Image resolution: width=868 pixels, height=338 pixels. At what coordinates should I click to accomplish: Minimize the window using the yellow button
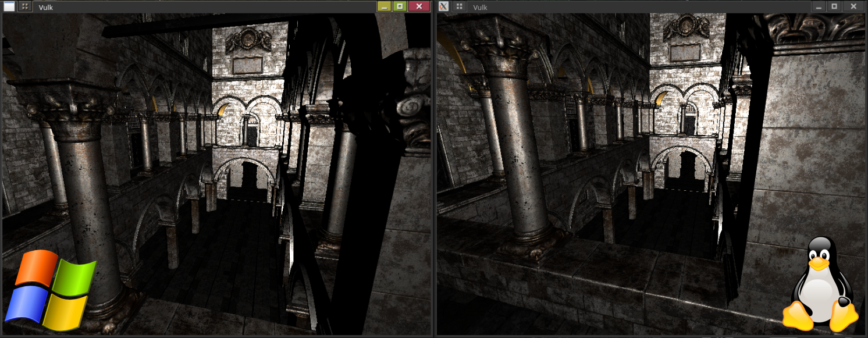[x=384, y=6]
